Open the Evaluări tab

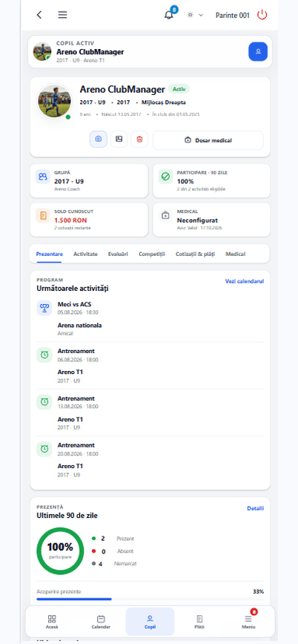coord(118,254)
